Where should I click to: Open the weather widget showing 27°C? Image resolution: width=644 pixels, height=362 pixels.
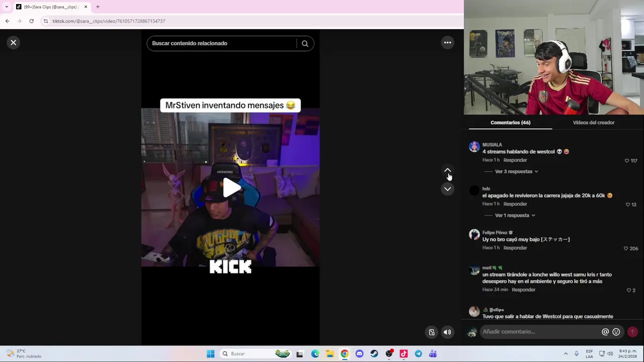coord(24,354)
